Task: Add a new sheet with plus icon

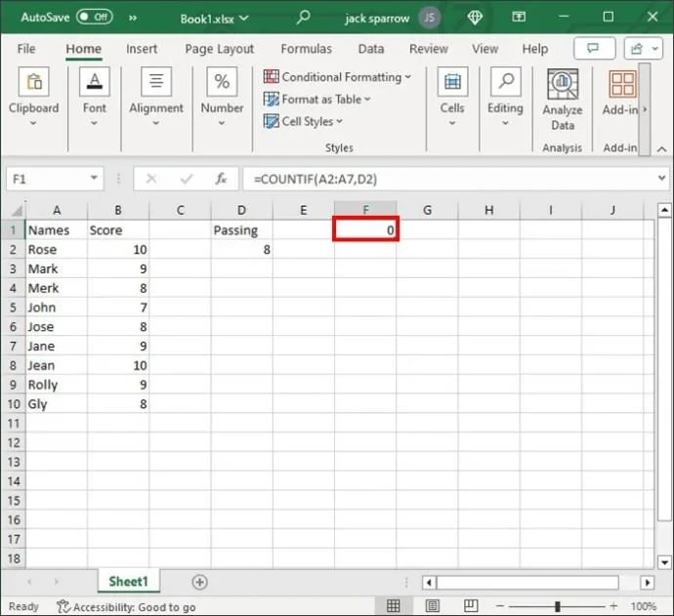Action: tap(199, 582)
